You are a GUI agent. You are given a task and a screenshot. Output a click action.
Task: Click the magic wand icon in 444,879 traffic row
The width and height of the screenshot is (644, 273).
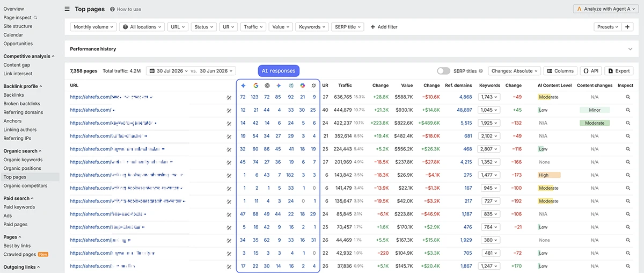tap(229, 110)
